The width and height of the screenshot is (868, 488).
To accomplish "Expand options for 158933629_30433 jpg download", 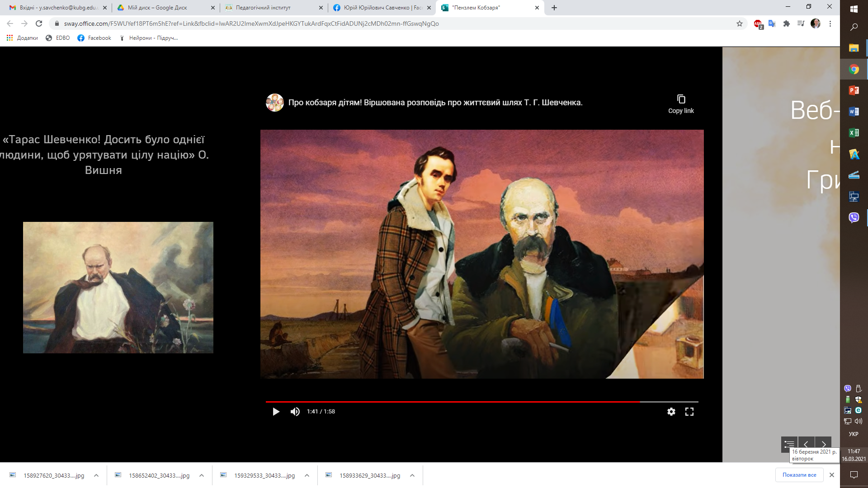I will [x=412, y=475].
